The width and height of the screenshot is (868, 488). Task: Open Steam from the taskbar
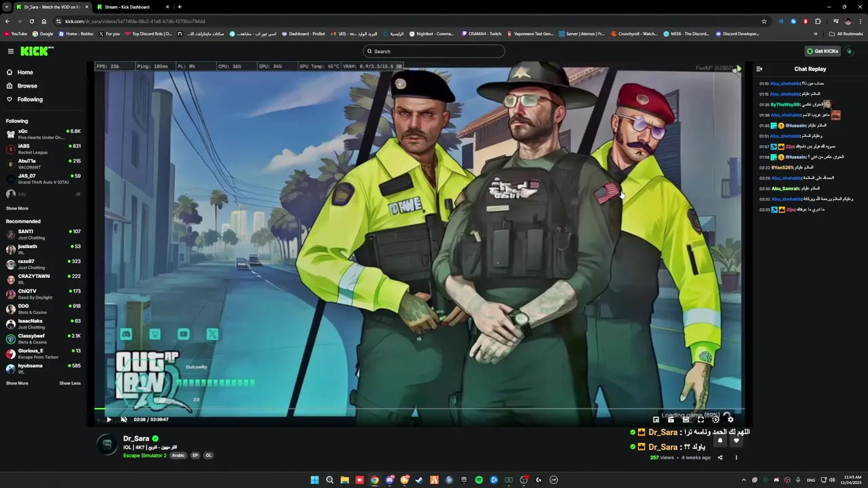(x=419, y=480)
